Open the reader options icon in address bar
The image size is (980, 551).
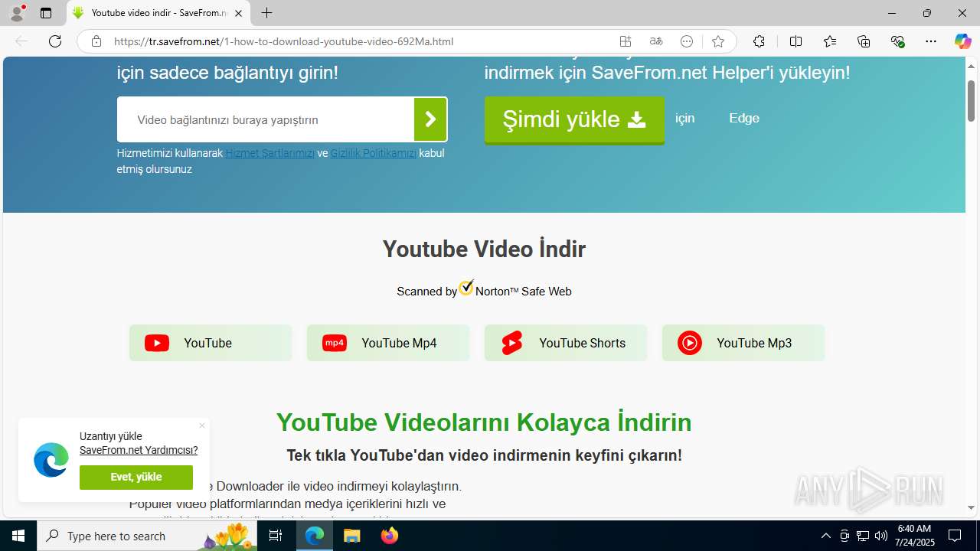tap(687, 41)
